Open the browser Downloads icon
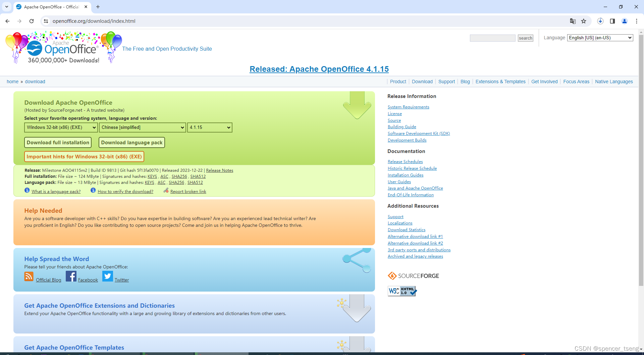The height and width of the screenshot is (355, 644). click(x=600, y=21)
